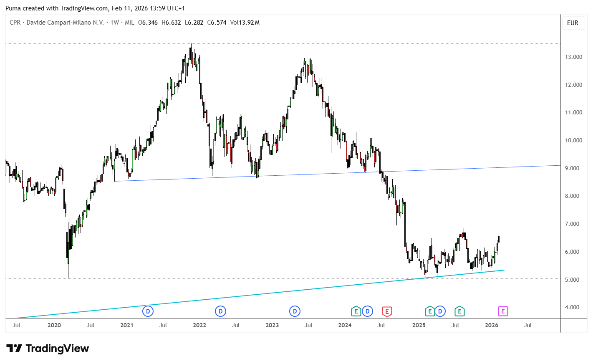Click the dividend D marker in 2025

point(440,311)
